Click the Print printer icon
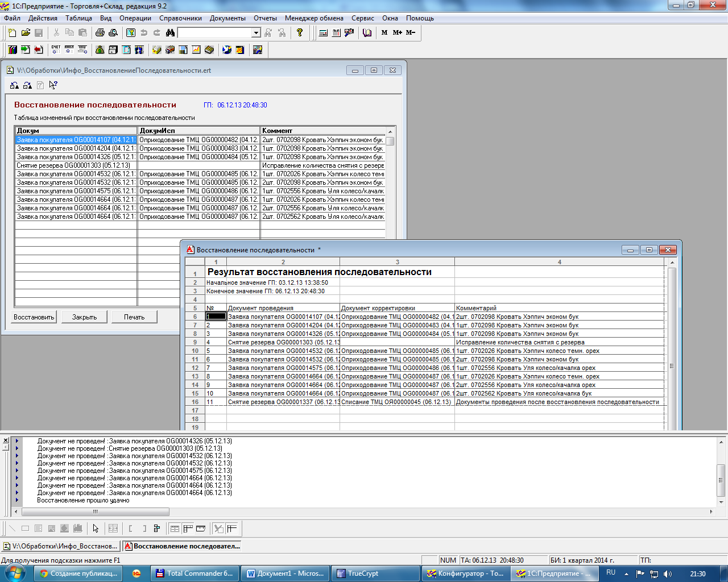Image resolution: width=728 pixels, height=582 pixels. [x=100, y=33]
